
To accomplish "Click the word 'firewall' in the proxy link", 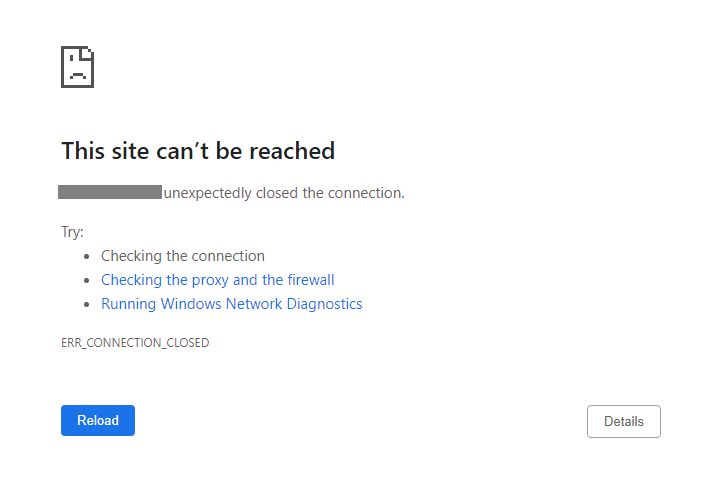I will click(311, 280).
